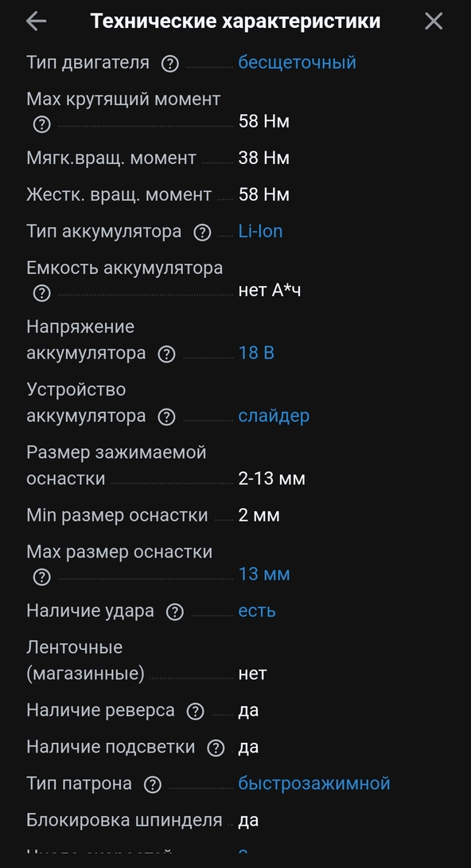Open the Max размер оснастки help icon
This screenshot has width=471, height=868.
(41, 574)
